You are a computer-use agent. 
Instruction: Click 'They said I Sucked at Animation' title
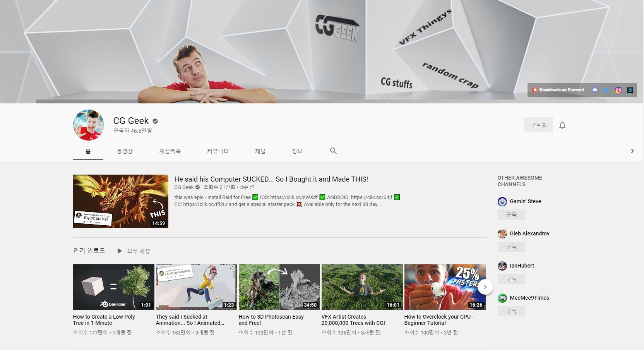[190, 320]
